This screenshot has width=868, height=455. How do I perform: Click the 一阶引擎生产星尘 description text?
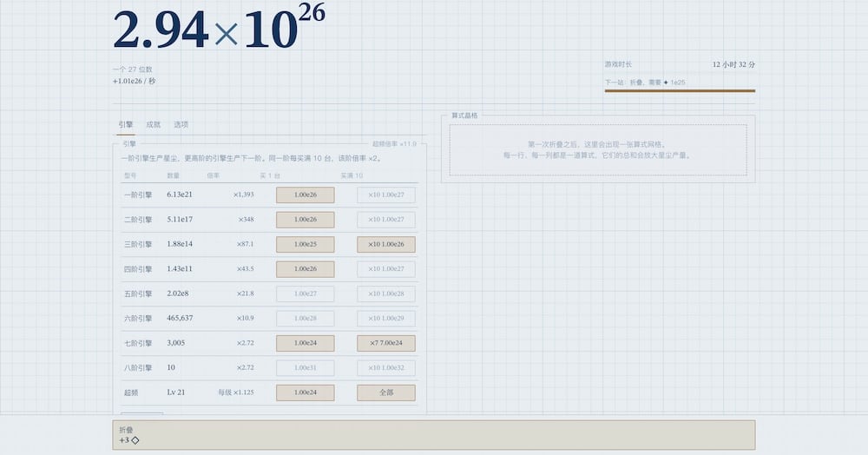click(x=251, y=158)
